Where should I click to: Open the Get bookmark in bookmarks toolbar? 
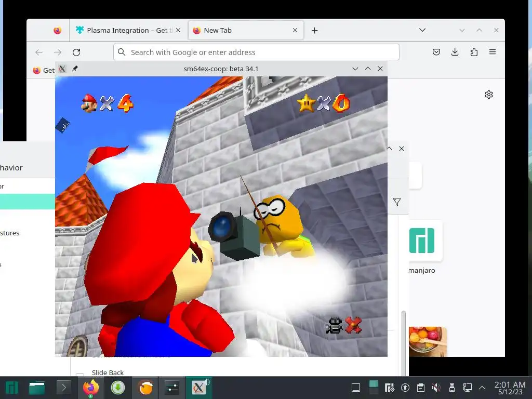point(44,70)
